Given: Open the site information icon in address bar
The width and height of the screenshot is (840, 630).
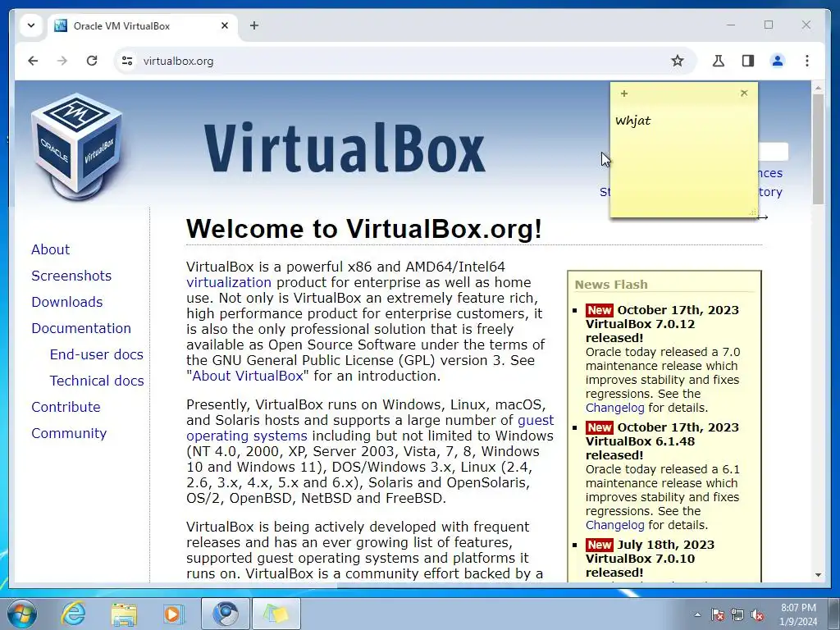Looking at the screenshot, I should click(127, 61).
